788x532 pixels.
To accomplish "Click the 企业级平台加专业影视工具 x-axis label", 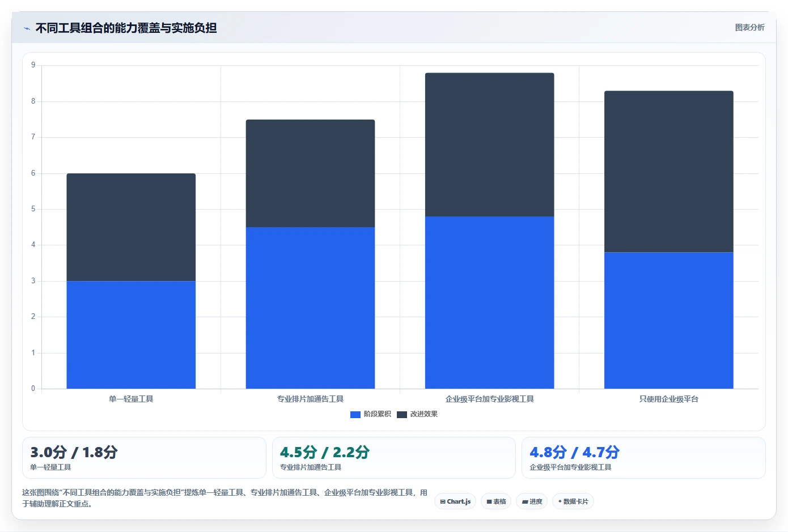I will pyautogui.click(x=490, y=399).
